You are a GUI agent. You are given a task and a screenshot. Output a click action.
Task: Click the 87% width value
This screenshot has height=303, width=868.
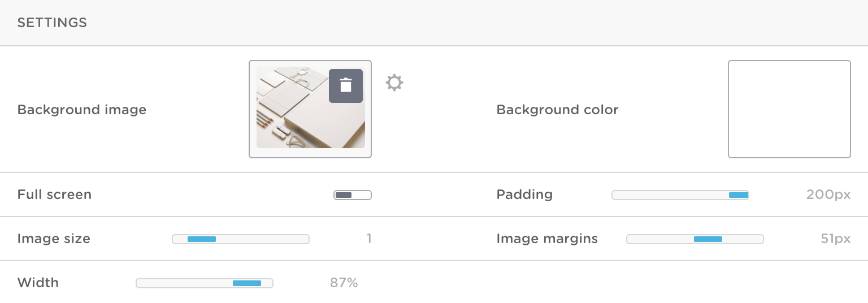[x=344, y=283]
